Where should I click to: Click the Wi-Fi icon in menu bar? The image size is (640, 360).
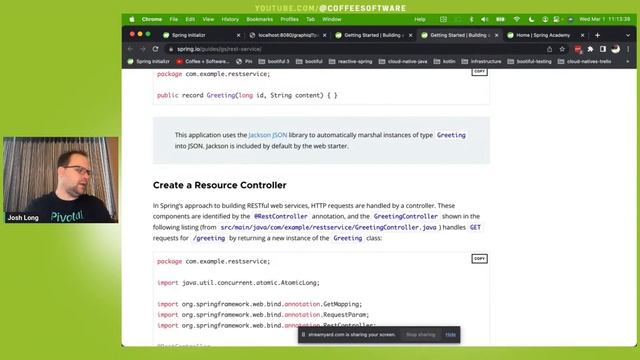click(x=517, y=19)
